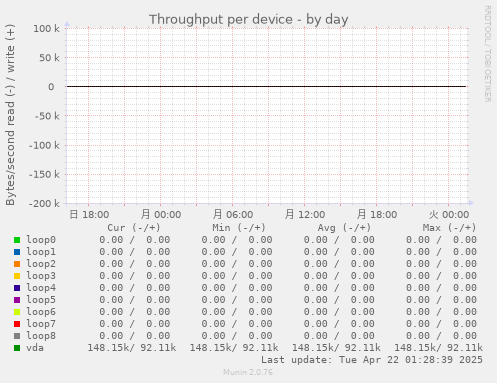This screenshot has height=383, width=497.
Task: Click the '-50 k' y-axis label
Action: (x=47, y=116)
